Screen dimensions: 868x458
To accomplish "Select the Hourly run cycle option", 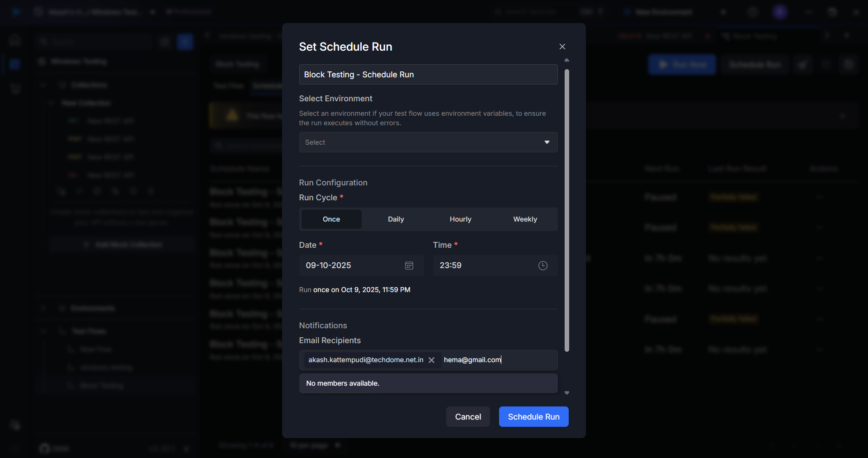I will tap(460, 219).
